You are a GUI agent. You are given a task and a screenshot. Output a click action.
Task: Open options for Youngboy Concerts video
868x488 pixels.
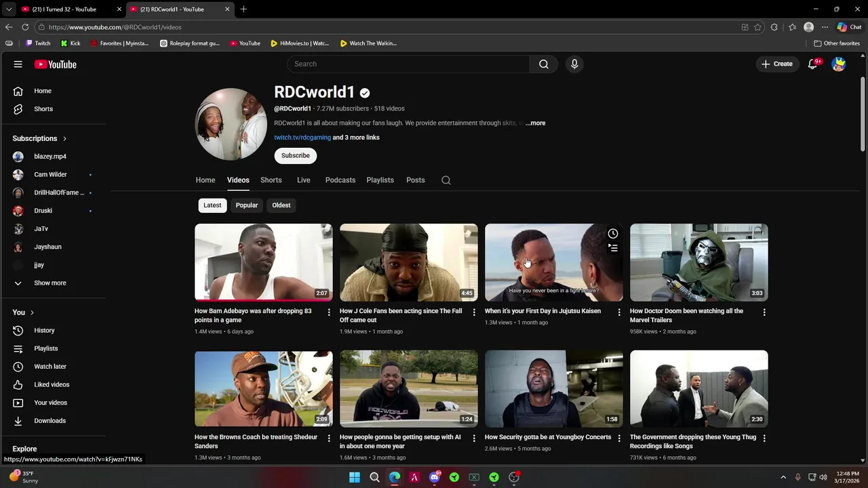619,438
